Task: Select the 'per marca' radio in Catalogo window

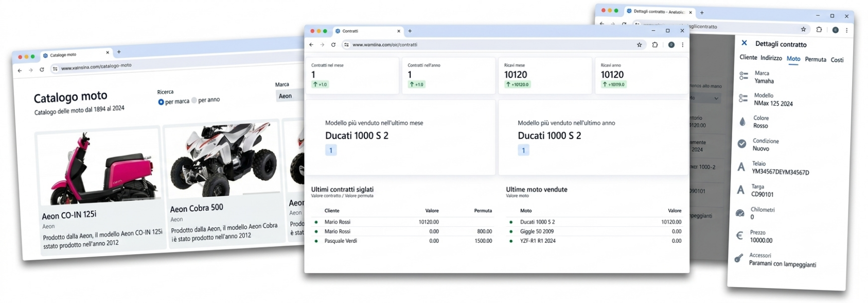Action: (x=161, y=102)
